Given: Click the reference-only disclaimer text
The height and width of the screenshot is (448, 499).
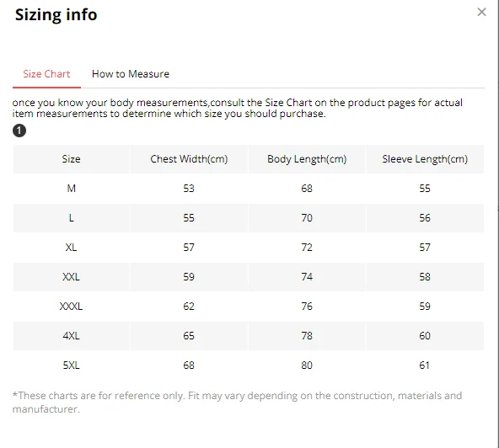Looking at the screenshot, I should 237,403.
